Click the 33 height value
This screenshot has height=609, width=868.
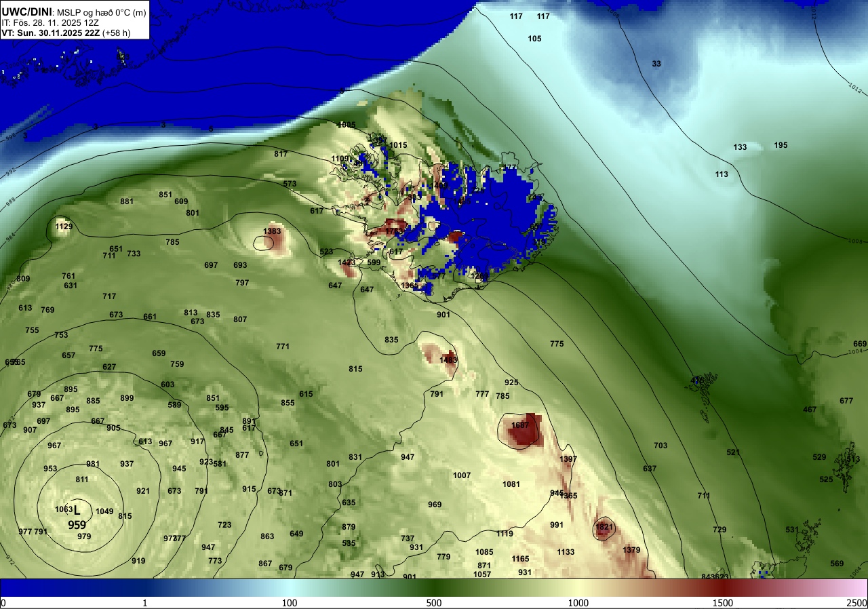point(656,64)
